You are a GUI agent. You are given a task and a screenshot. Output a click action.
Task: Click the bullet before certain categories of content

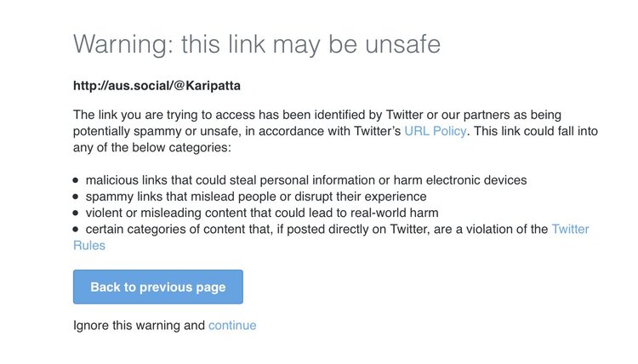(x=77, y=229)
